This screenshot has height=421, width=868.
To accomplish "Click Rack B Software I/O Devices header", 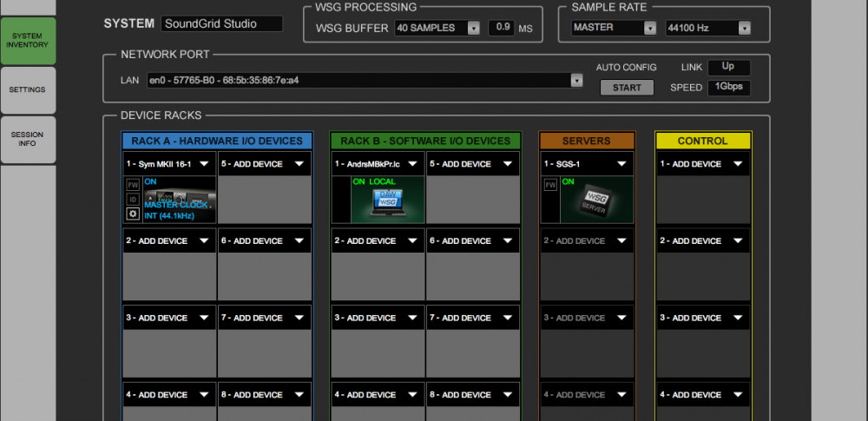I will [x=425, y=141].
